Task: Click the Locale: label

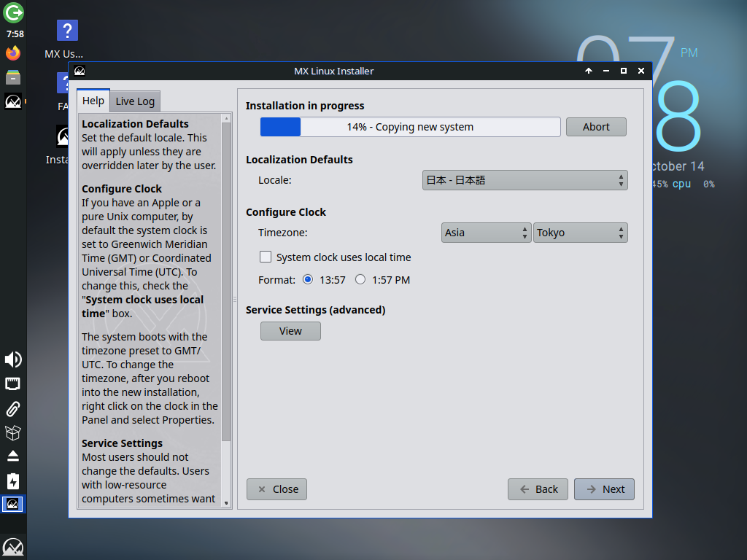Action: (x=275, y=180)
